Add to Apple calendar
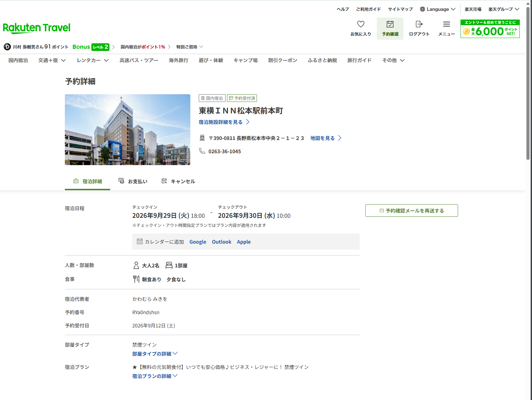Viewport: 532px width, 400px height. (244, 242)
